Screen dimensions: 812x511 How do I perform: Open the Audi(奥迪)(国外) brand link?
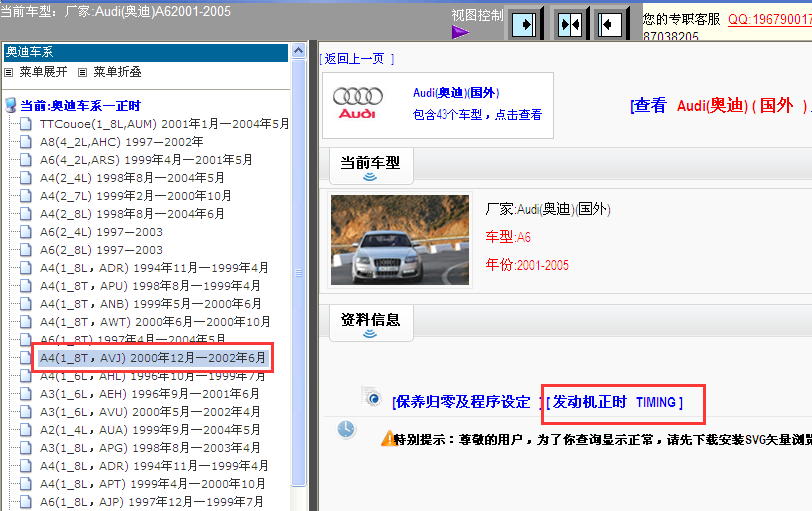pyautogui.click(x=456, y=93)
